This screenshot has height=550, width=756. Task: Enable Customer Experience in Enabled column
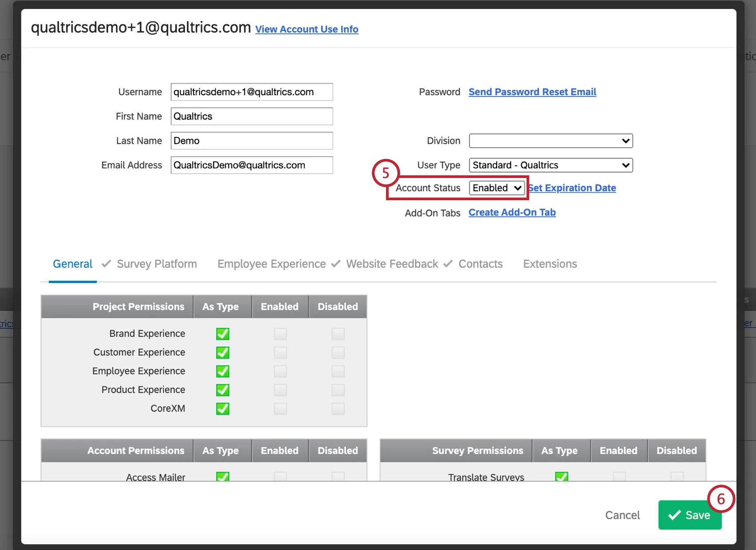[280, 352]
